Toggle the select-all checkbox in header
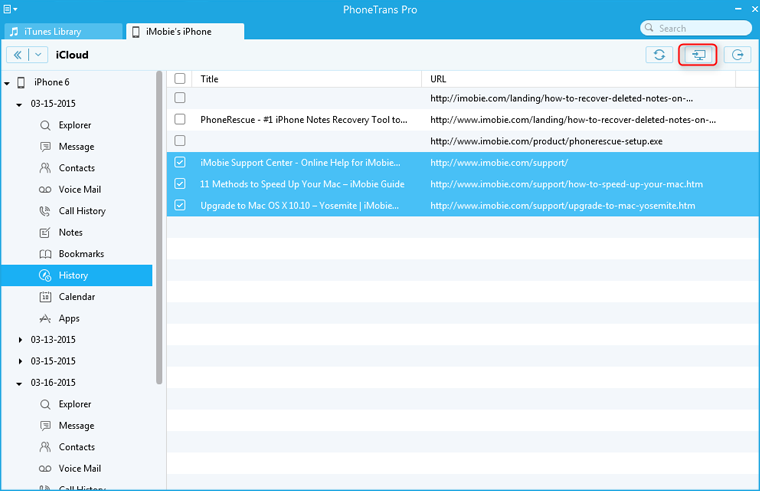The height and width of the screenshot is (491, 760). pyautogui.click(x=180, y=78)
